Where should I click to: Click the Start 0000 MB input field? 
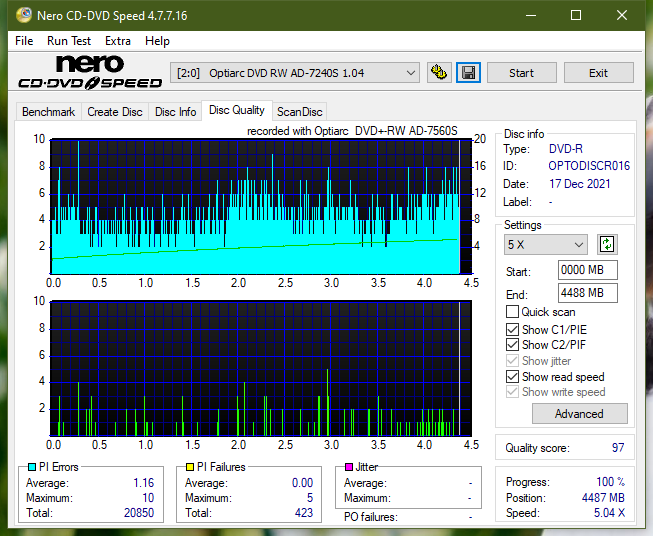(588, 270)
